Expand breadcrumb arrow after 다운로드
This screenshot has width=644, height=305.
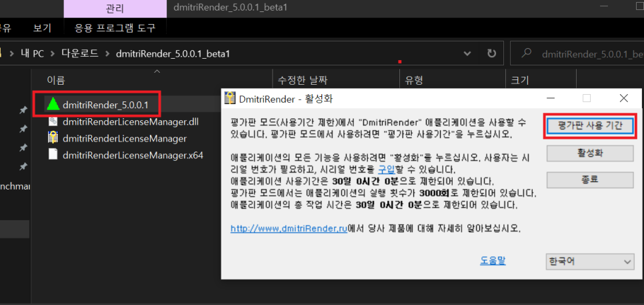pos(107,54)
